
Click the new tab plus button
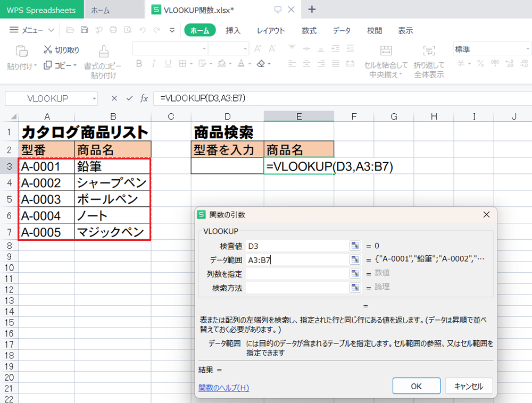click(x=311, y=9)
